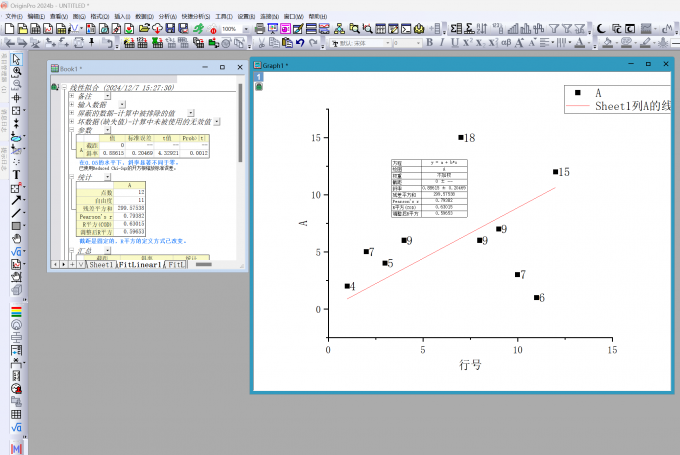The height and width of the screenshot is (455, 680).
Task: Collapse the 参数 section in report
Action: point(72,130)
